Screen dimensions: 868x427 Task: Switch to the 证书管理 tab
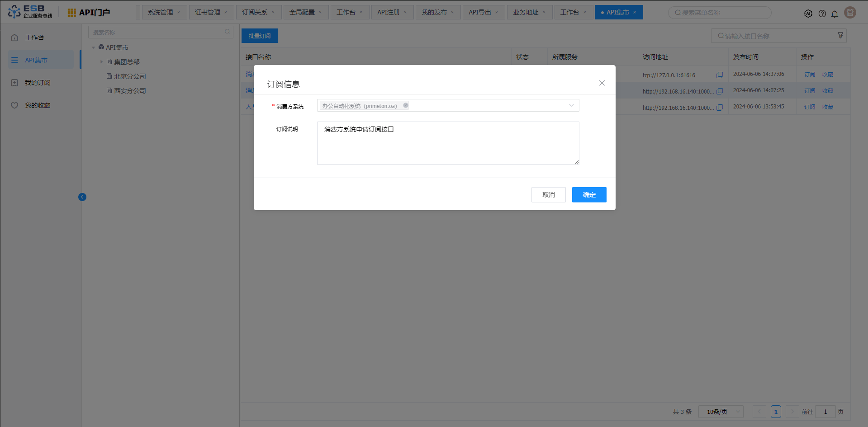(208, 12)
